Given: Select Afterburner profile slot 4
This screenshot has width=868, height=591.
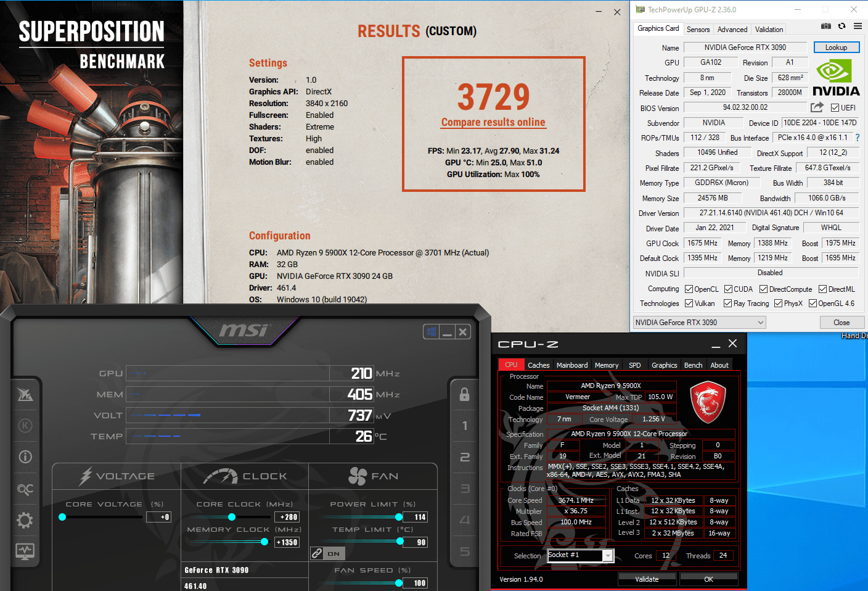Looking at the screenshot, I should coord(465,520).
